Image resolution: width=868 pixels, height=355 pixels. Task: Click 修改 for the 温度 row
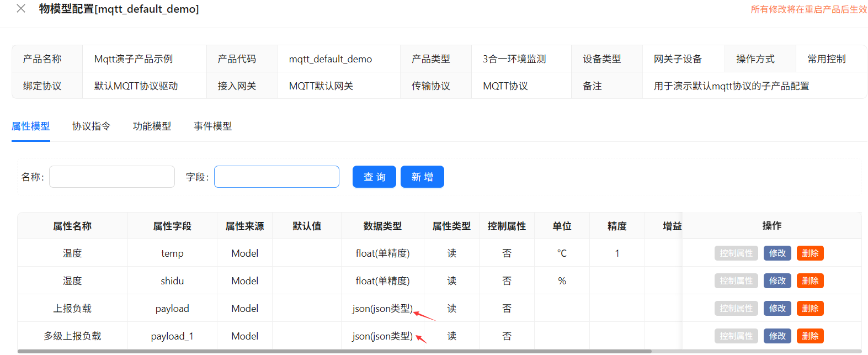tap(777, 253)
